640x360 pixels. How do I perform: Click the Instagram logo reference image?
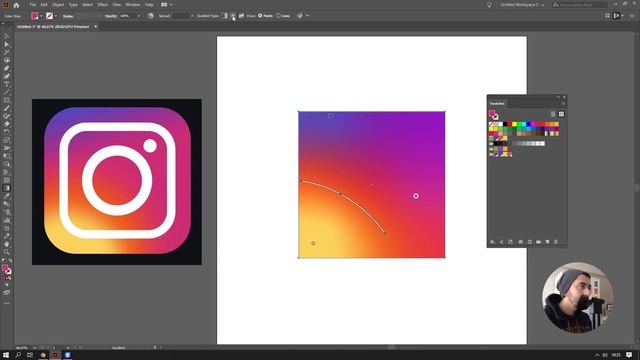117,182
